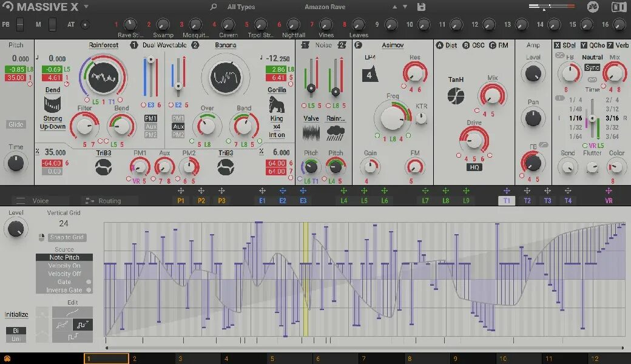Select performer slot 5 in bottom strip

pyautogui.click(x=290, y=359)
